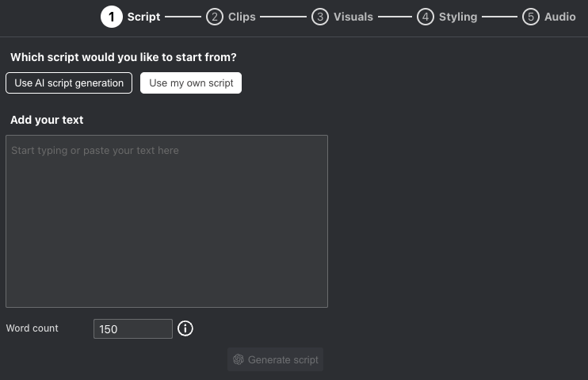
Task: Choose Use my own script option
Action: 191,83
